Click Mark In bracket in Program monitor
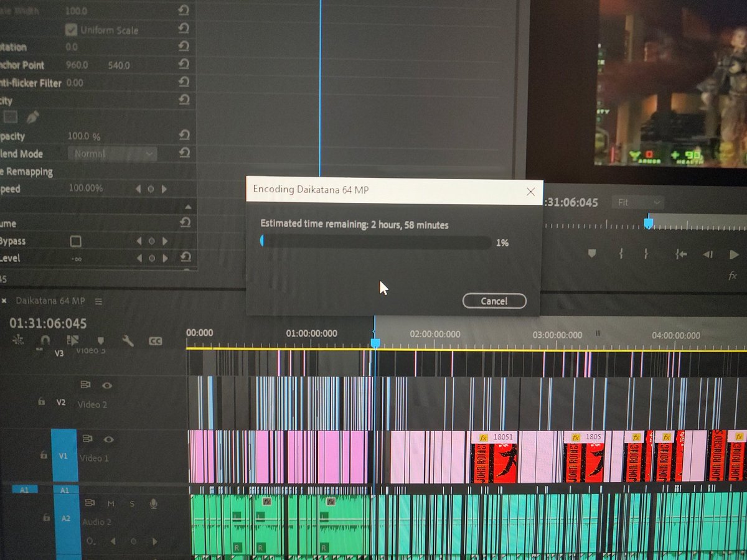The width and height of the screenshot is (747, 560). pyautogui.click(x=621, y=253)
